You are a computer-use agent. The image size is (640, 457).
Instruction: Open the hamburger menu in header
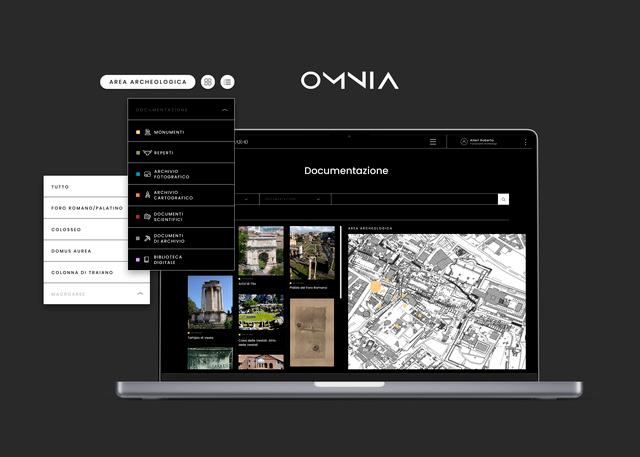pyautogui.click(x=433, y=142)
